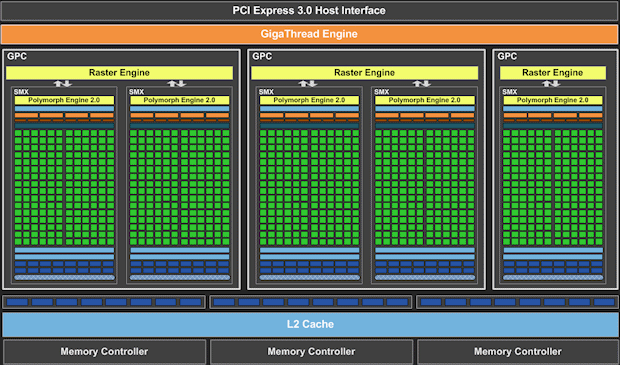The width and height of the screenshot is (620, 365).
Task: Click the double arrows above the first SMX
Action: coord(62,83)
